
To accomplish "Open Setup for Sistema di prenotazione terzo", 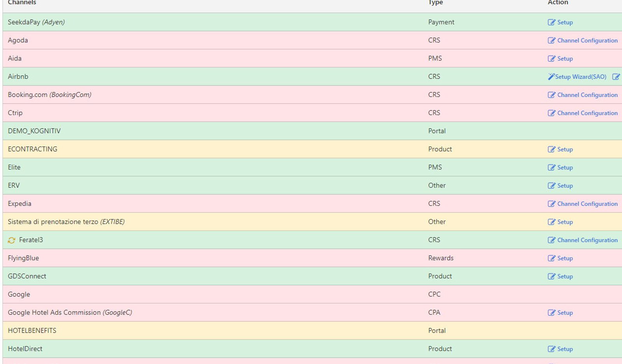I will coord(565,222).
